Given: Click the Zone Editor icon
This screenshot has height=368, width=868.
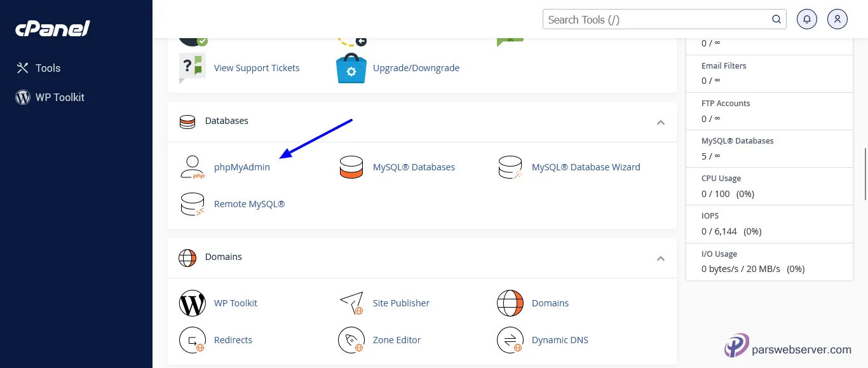Looking at the screenshot, I should [x=351, y=340].
